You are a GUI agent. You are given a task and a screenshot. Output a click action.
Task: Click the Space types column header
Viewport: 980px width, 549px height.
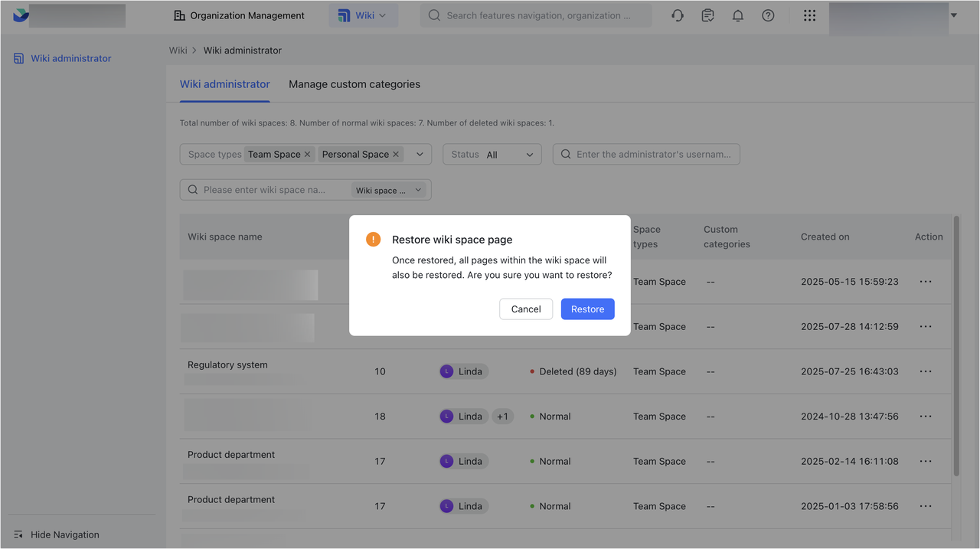pyautogui.click(x=647, y=237)
